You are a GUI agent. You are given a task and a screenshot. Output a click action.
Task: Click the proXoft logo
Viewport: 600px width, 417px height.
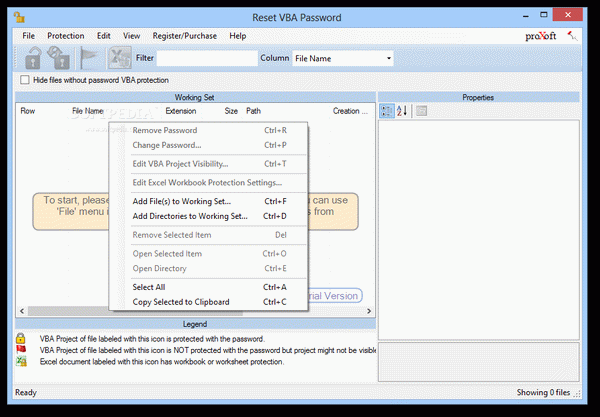point(541,36)
